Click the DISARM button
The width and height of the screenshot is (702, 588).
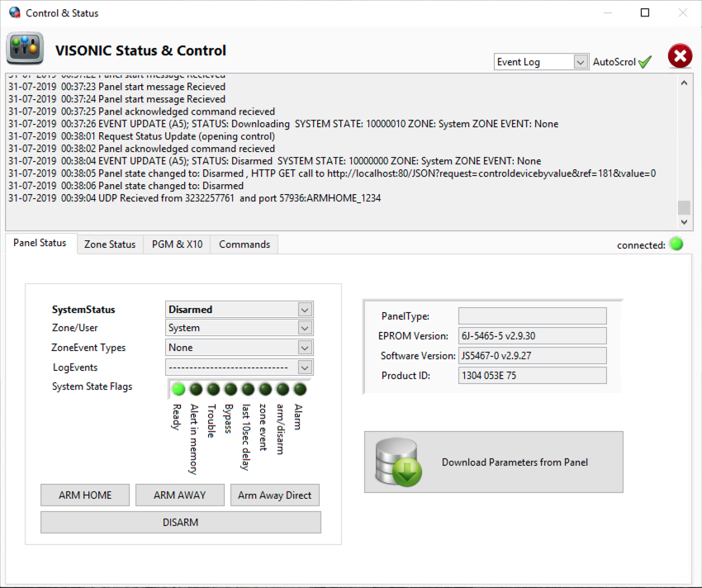point(181,523)
